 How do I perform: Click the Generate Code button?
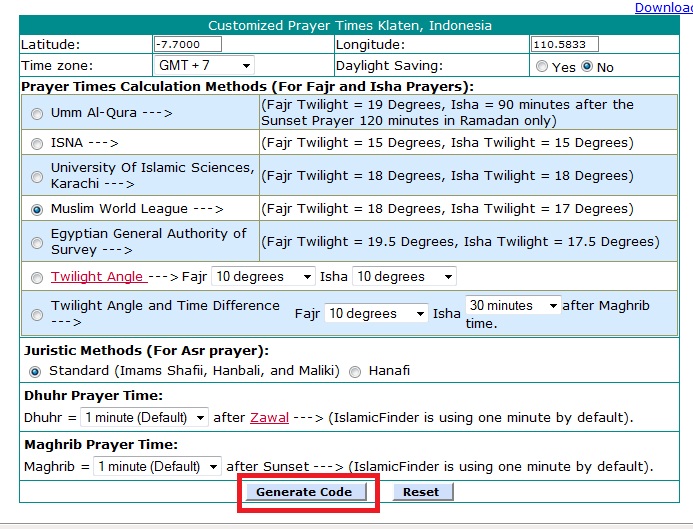tap(304, 492)
